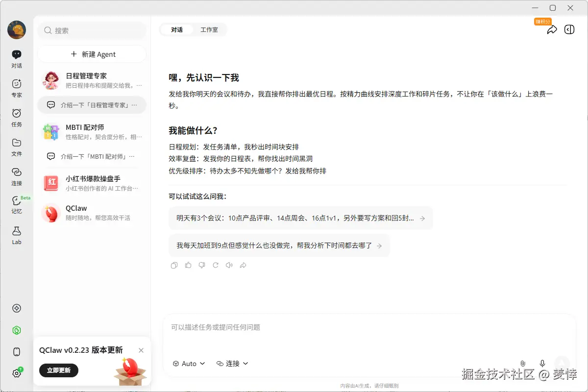Dislike the response with thumbs down
The image size is (588, 392).
tap(202, 265)
